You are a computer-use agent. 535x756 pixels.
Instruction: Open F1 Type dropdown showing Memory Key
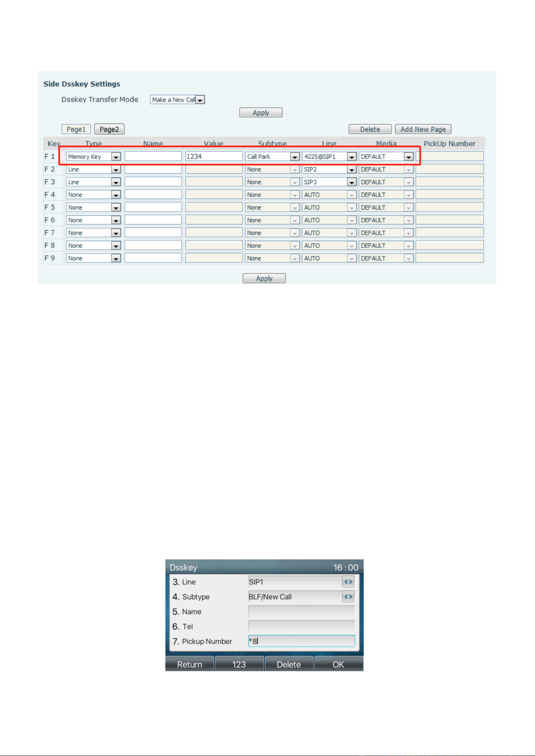click(x=93, y=157)
